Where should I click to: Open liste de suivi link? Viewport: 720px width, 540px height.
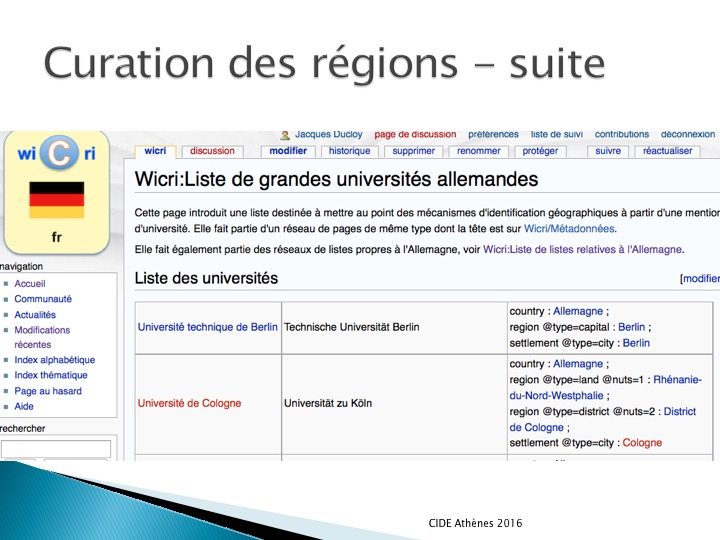pyautogui.click(x=557, y=135)
